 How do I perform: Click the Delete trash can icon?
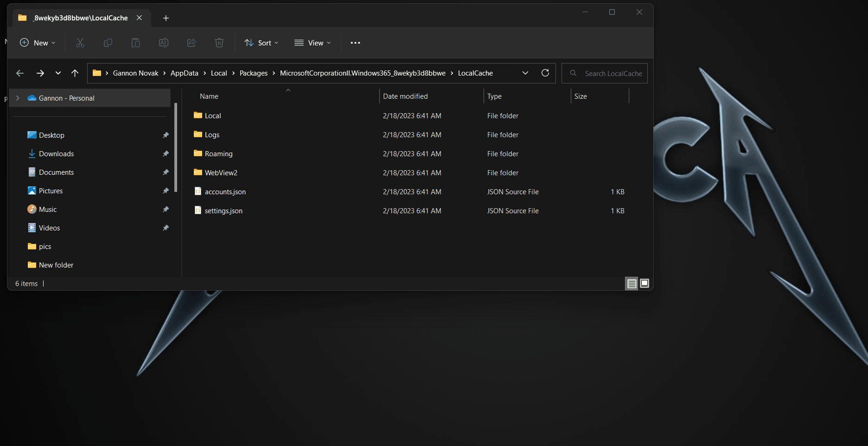click(x=219, y=43)
